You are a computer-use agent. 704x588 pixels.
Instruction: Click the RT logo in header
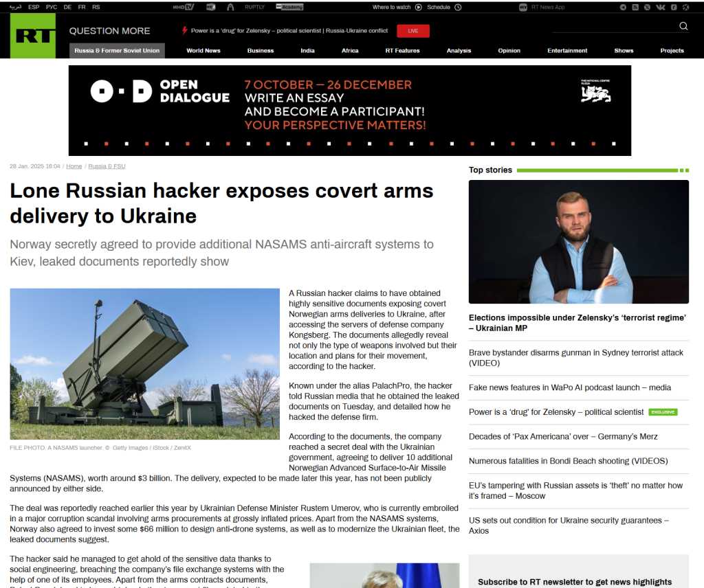tap(33, 36)
